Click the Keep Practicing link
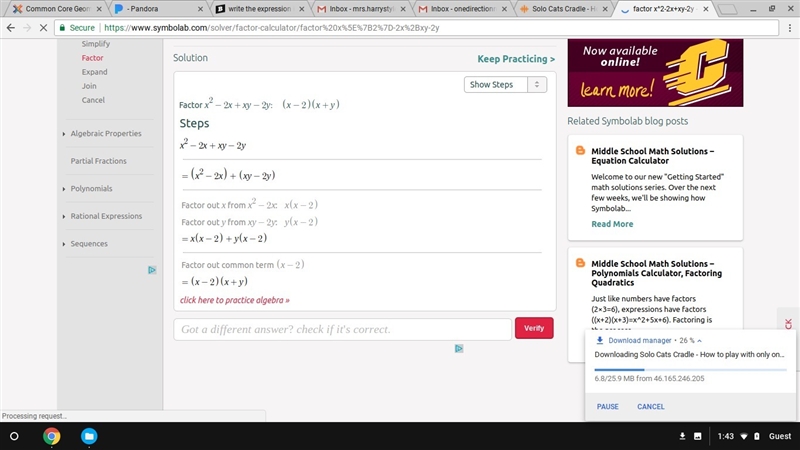 coord(516,59)
